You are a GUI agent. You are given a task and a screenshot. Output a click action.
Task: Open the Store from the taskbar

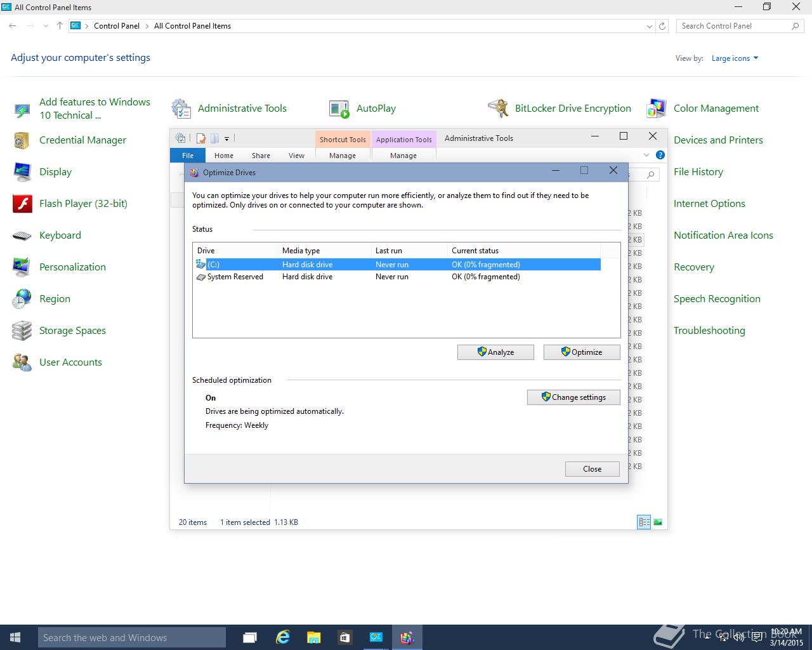pos(344,637)
